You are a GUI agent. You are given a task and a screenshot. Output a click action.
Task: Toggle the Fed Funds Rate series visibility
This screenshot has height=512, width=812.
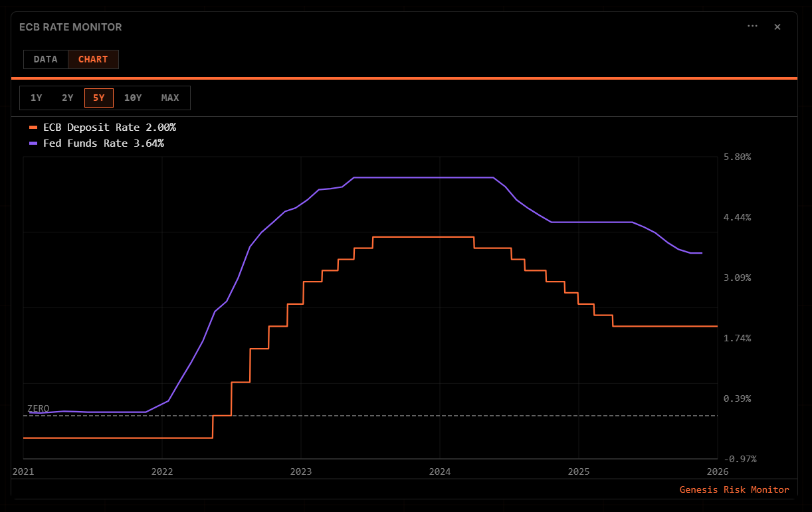point(98,143)
